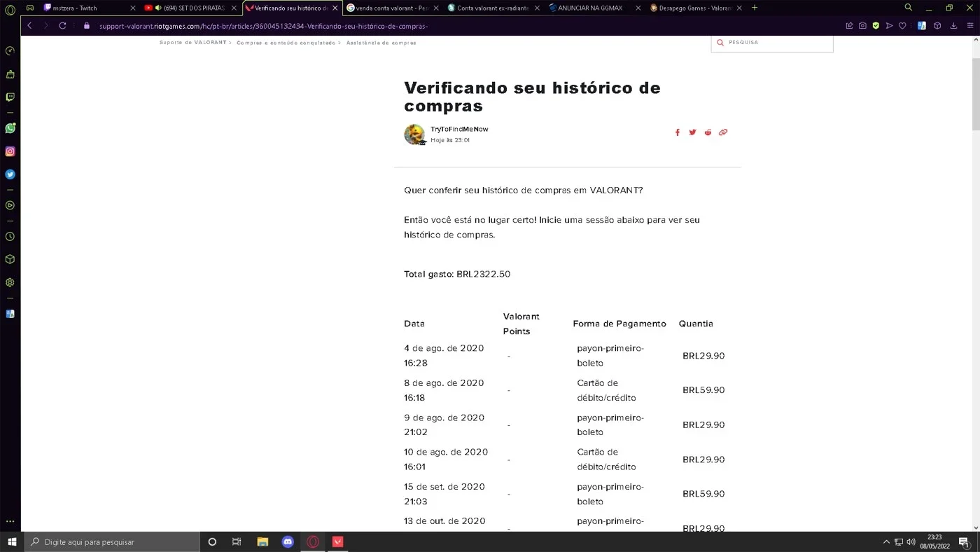Viewport: 980px width, 552px height.
Task: Open WhatsApp from the browser sidebar
Action: pyautogui.click(x=10, y=128)
